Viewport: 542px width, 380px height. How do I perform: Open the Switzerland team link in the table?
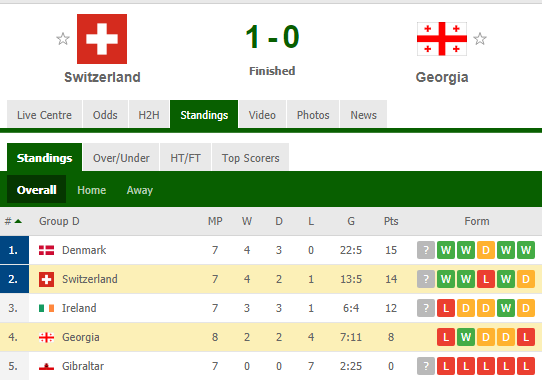[90, 279]
